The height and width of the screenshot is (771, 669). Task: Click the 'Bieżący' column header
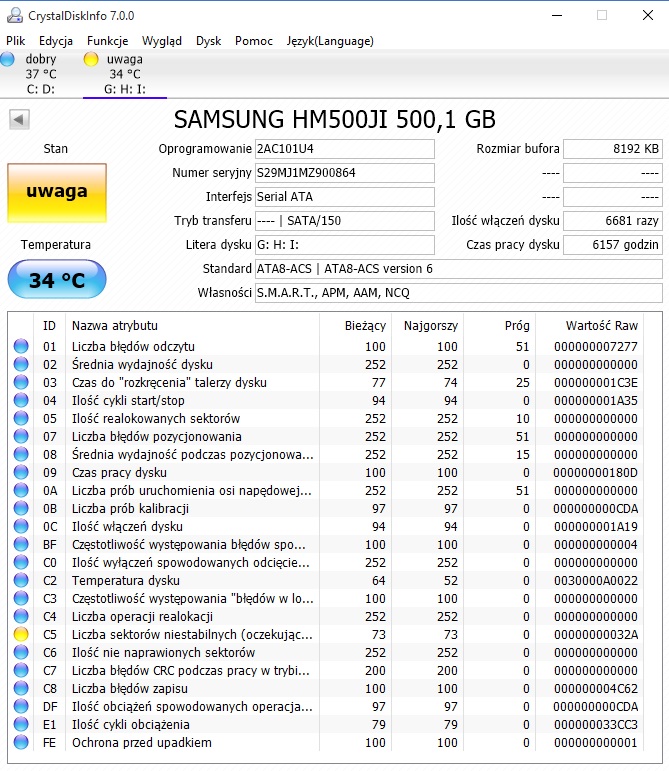[365, 326]
